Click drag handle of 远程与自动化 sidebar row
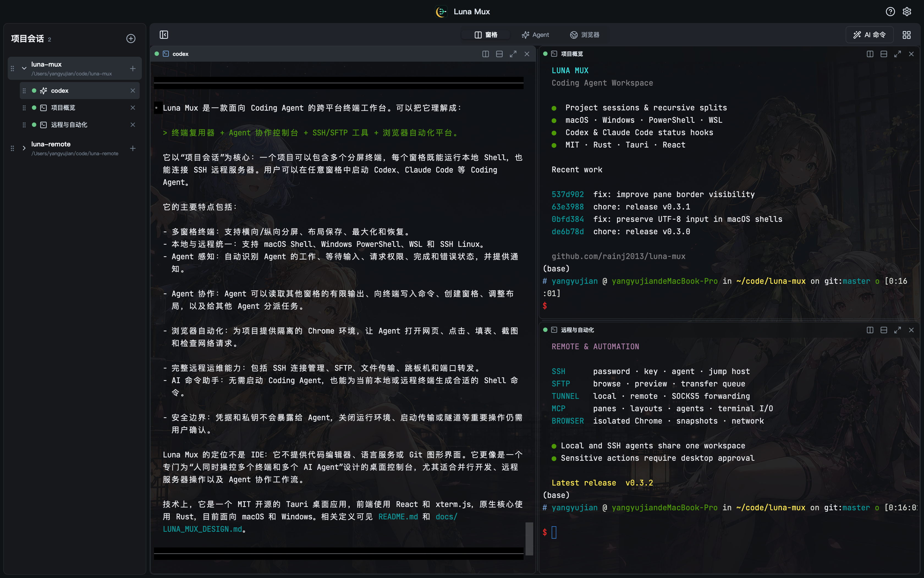Viewport: 924px width, 578px height. click(x=24, y=125)
